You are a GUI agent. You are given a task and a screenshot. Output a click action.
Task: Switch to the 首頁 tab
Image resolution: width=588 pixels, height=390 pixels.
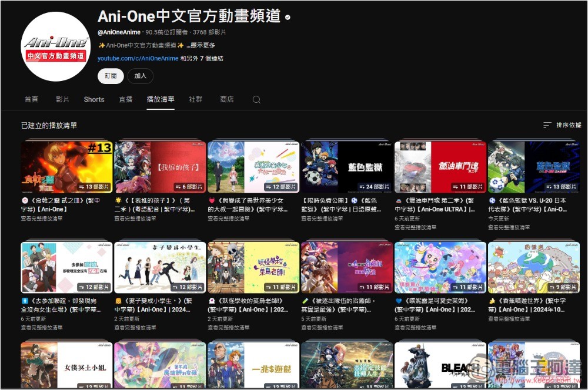31,99
